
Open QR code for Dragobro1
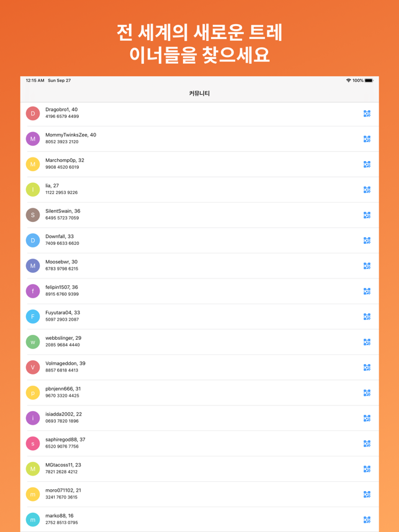367,113
